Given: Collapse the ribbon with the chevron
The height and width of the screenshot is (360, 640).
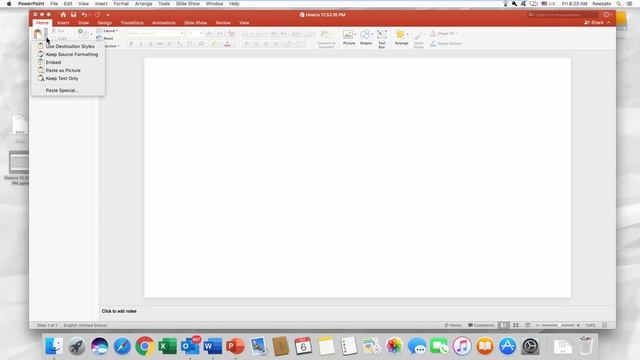Looking at the screenshot, I should pyautogui.click(x=609, y=22).
